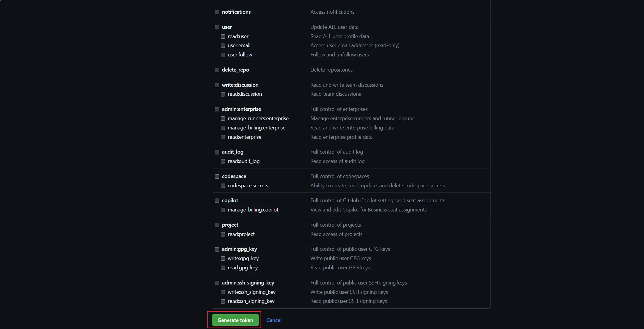644x329 pixels.
Task: Tick the read:user checkbox
Action: point(223,36)
